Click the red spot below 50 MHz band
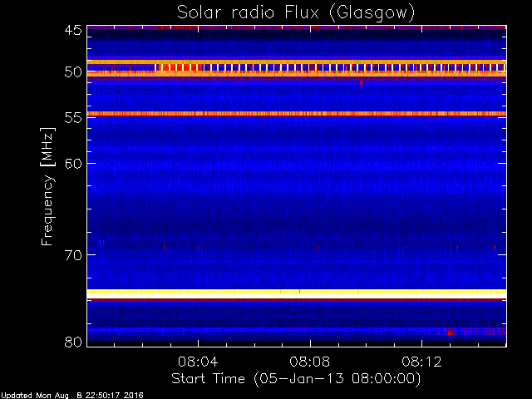 pyautogui.click(x=361, y=82)
